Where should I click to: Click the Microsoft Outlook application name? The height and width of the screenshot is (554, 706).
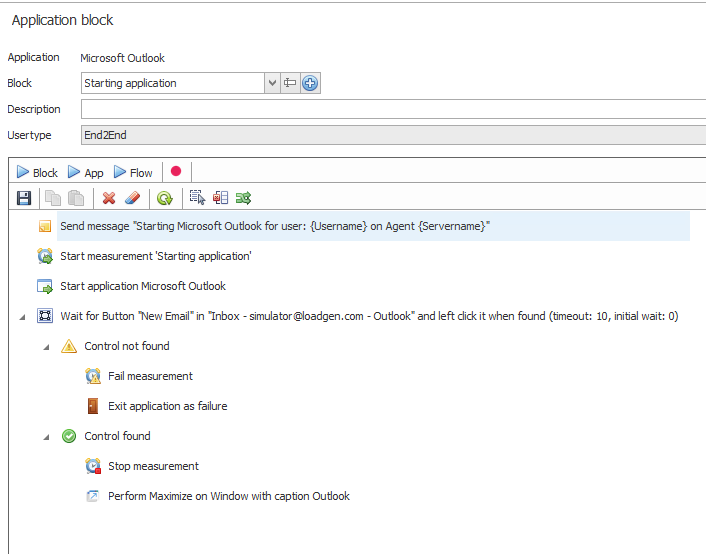coord(122,58)
